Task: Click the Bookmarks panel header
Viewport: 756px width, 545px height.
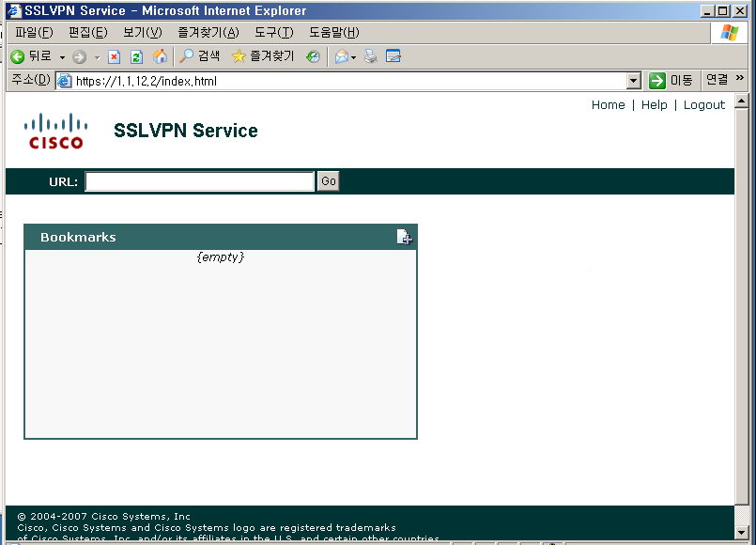Action: point(221,238)
